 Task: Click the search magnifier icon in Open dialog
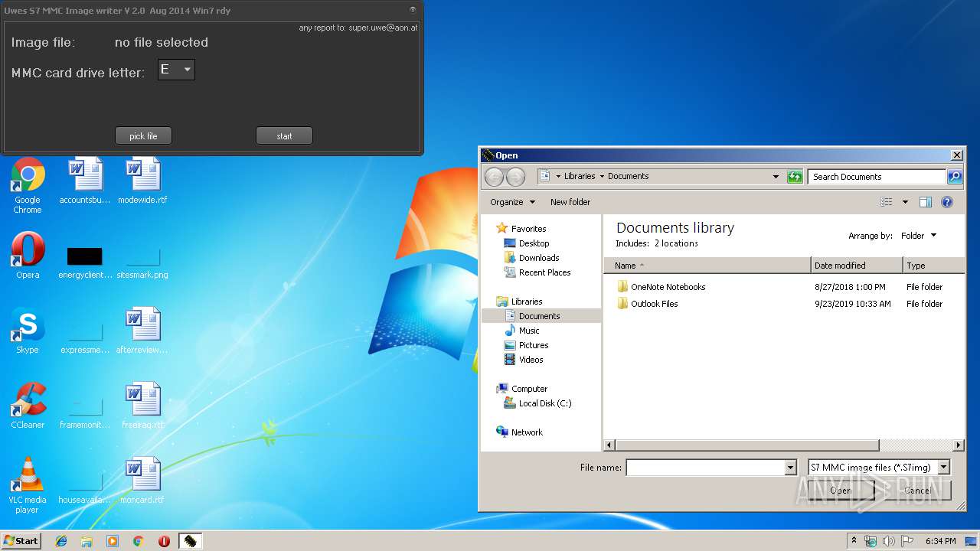coord(954,177)
